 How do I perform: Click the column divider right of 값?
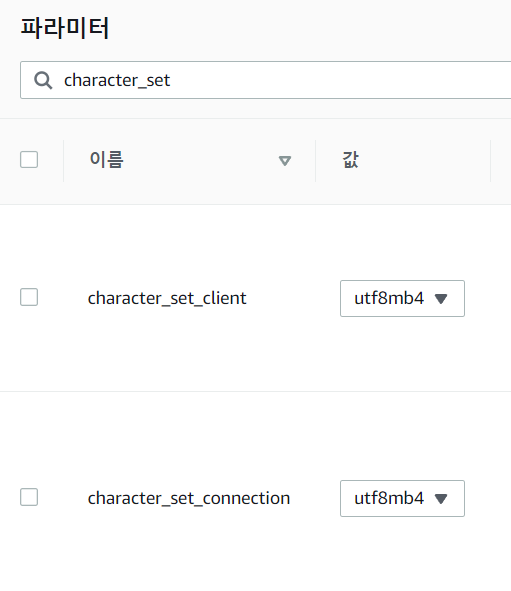tap(491, 161)
